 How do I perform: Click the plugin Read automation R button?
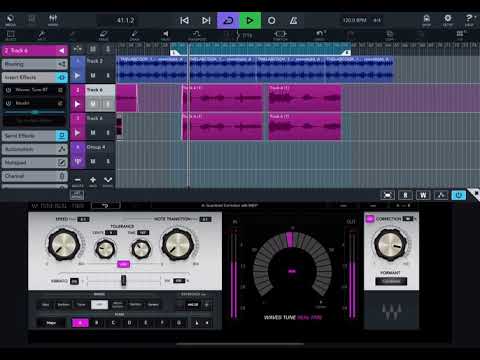coord(405,195)
